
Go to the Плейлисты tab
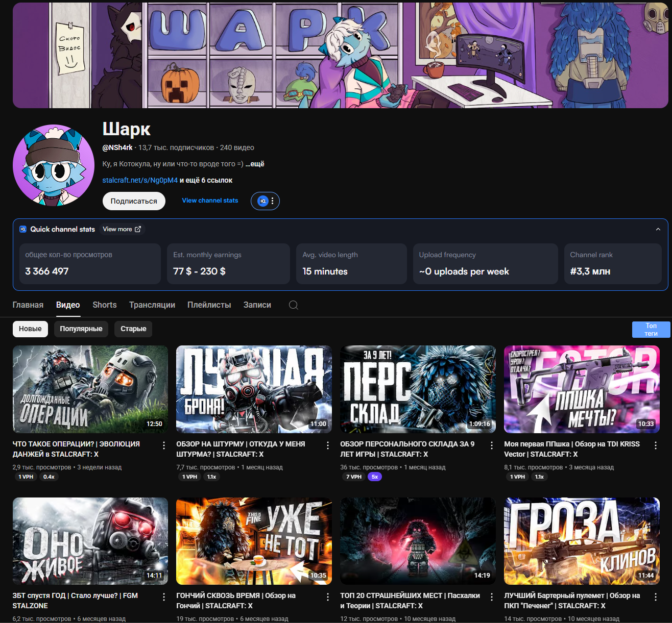click(x=209, y=305)
